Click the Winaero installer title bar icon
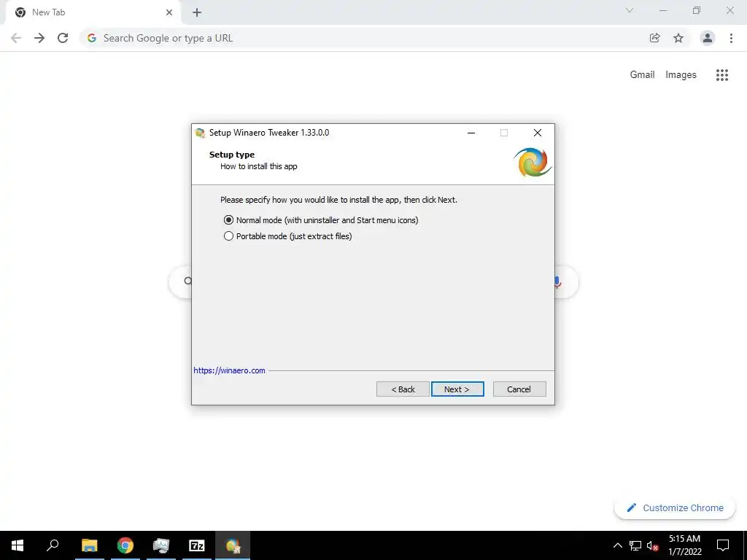This screenshot has height=560, width=747. (201, 133)
